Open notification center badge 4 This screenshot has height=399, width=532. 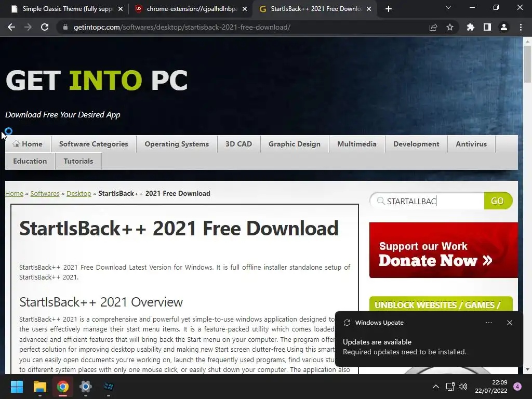click(517, 387)
